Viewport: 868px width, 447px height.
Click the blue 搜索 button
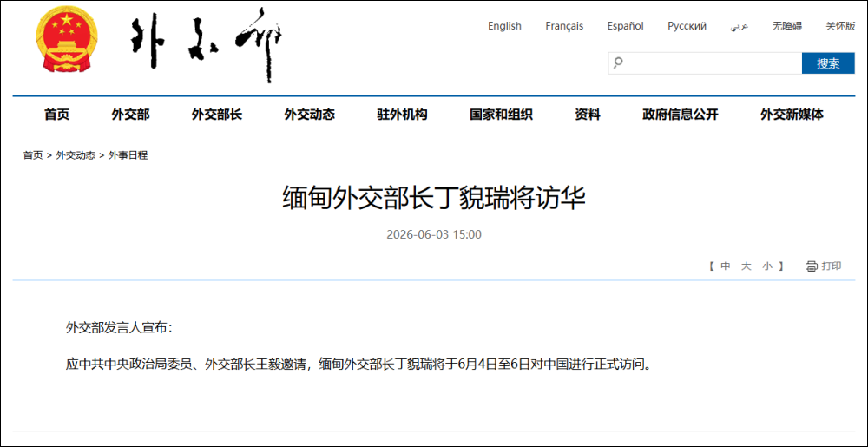pos(828,63)
